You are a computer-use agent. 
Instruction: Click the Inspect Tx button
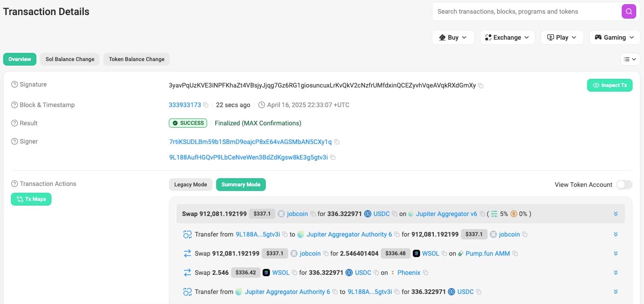(x=610, y=85)
